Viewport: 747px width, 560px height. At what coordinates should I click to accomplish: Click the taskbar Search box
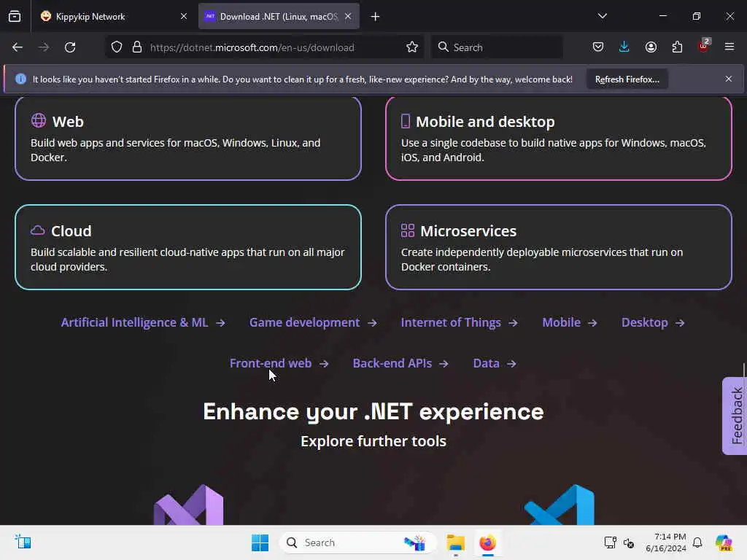[357, 542]
